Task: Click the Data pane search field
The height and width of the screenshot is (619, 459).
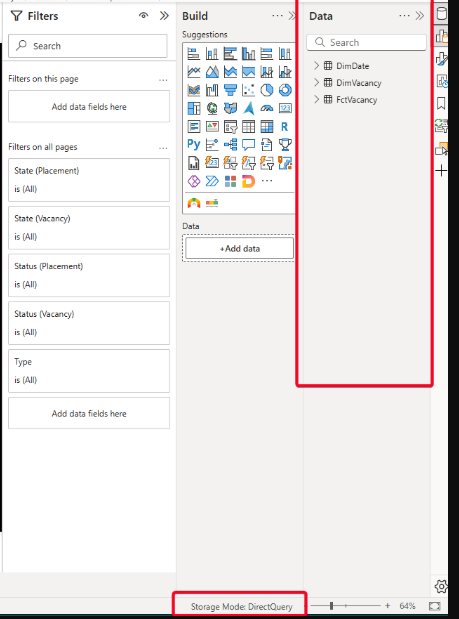Action: click(366, 42)
